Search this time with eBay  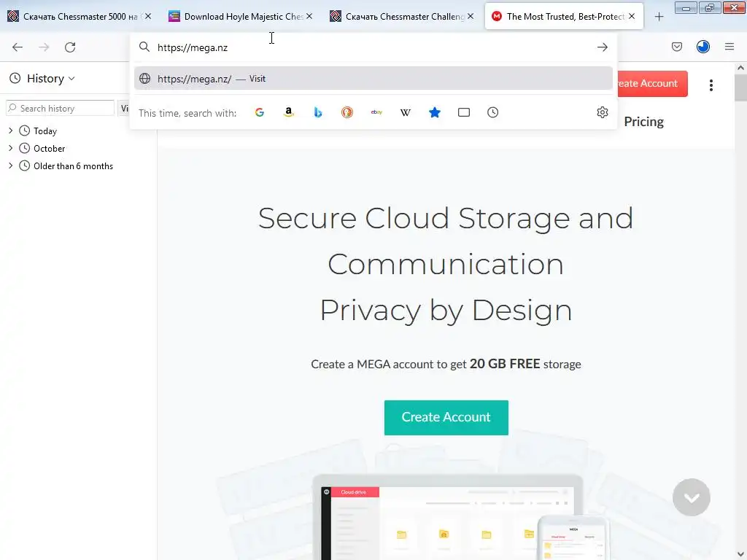tap(376, 112)
